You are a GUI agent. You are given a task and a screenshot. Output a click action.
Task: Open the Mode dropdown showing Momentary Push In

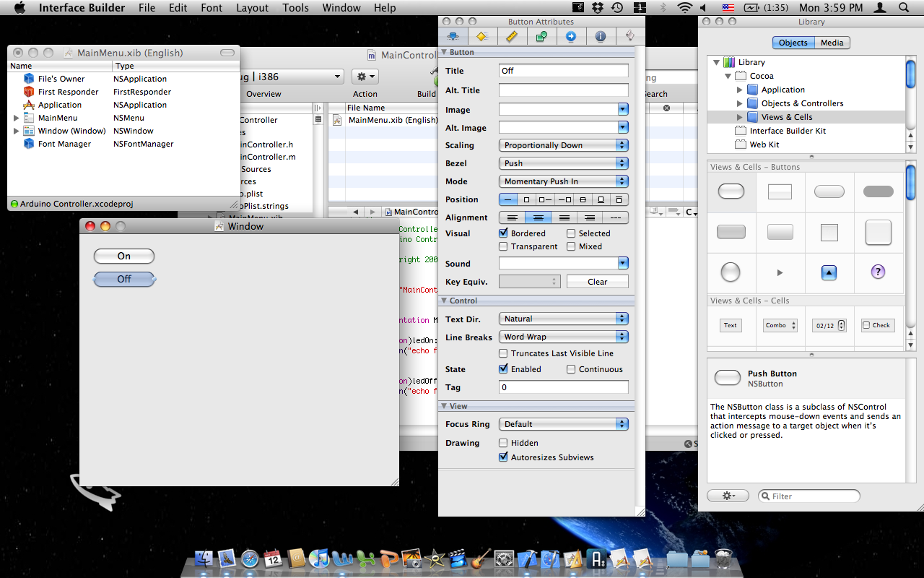click(564, 181)
